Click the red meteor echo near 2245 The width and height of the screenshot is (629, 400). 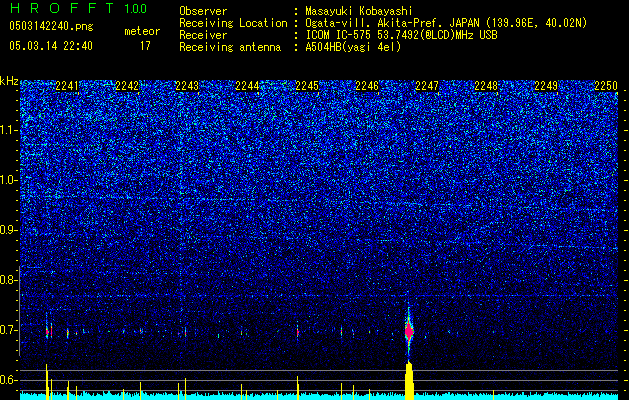pyautogui.click(x=298, y=333)
